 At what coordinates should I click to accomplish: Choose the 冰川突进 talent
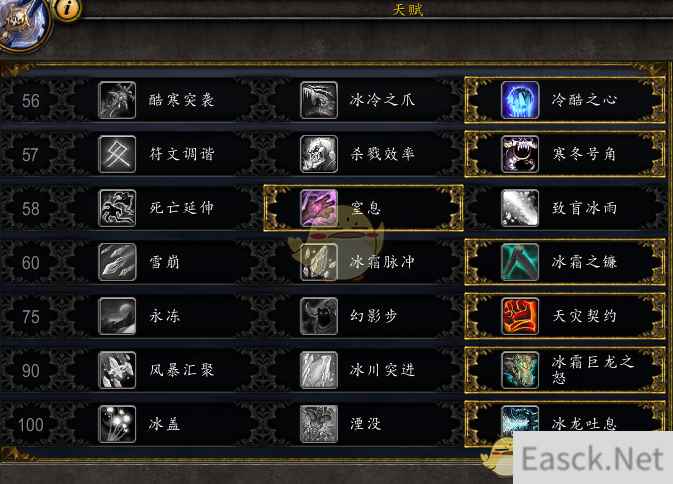(364, 370)
